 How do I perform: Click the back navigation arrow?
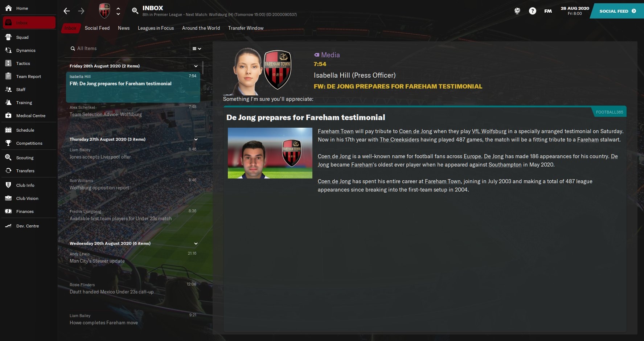(x=67, y=11)
